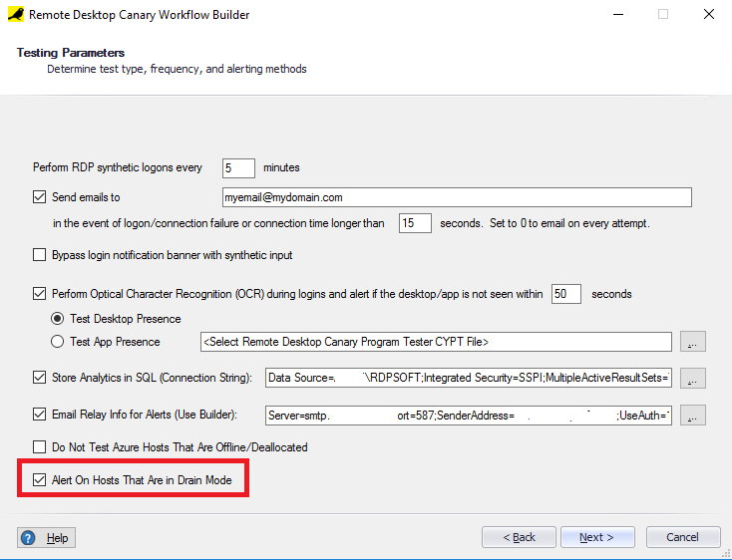Screen dimensions: 732x560
Task: Proceed with the Next button
Action: (x=597, y=537)
